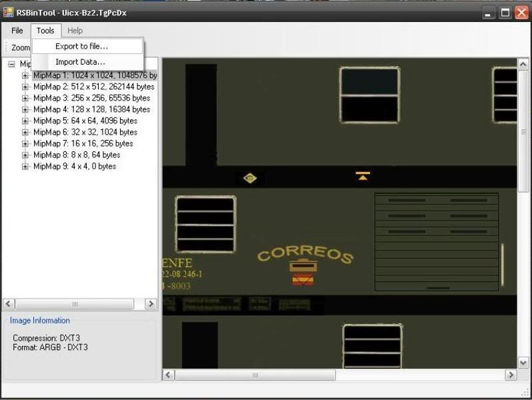Click the image view scroll up arrow

click(x=523, y=64)
